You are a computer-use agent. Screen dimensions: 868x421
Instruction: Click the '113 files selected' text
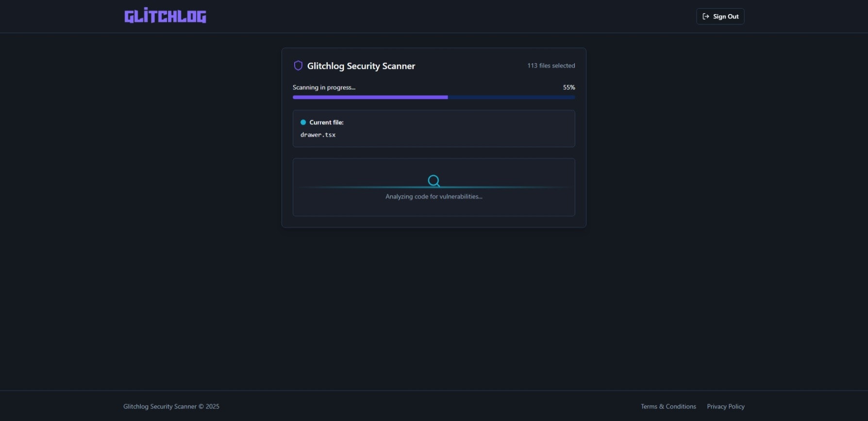tap(551, 66)
